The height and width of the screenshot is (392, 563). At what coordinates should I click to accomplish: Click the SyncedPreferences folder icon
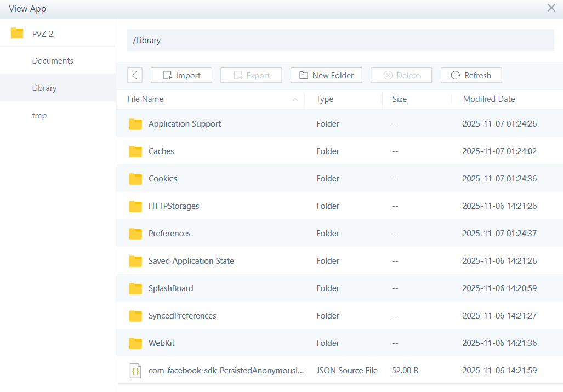136,316
